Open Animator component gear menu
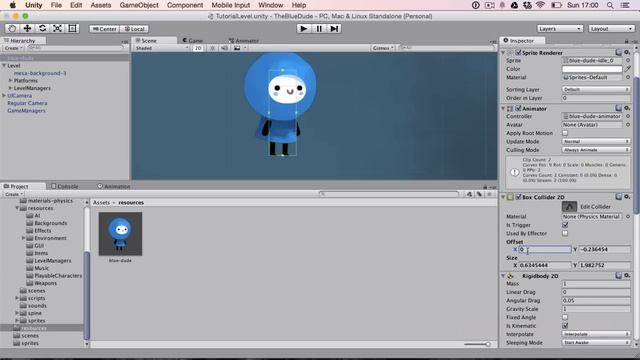The image size is (640, 360). pyautogui.click(x=627, y=108)
